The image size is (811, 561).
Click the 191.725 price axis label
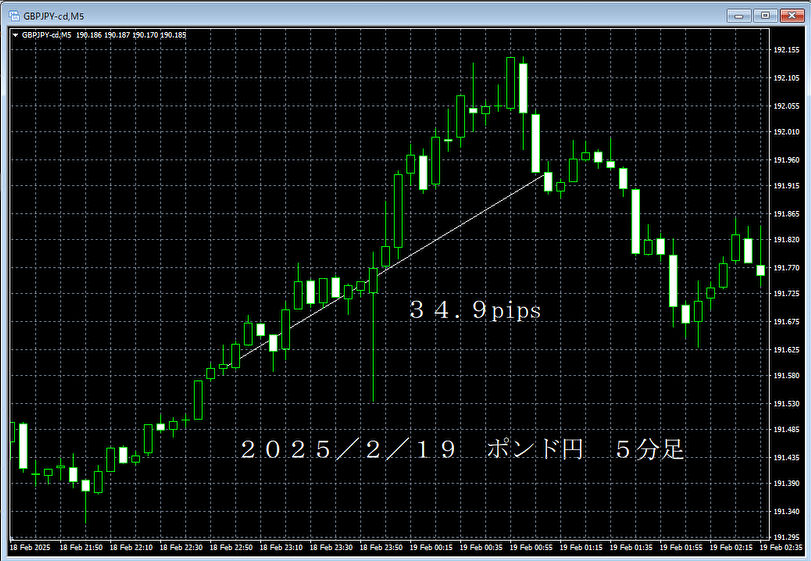click(x=786, y=294)
